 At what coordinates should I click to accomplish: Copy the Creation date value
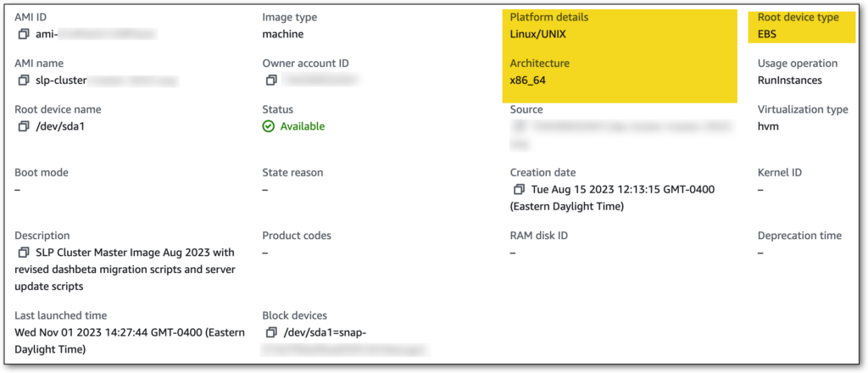[x=519, y=189]
